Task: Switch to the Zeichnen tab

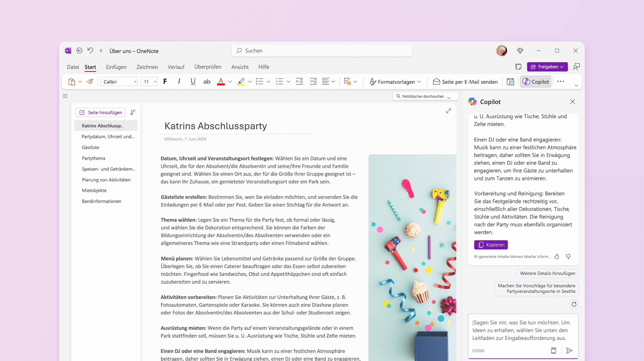Action: pyautogui.click(x=147, y=67)
